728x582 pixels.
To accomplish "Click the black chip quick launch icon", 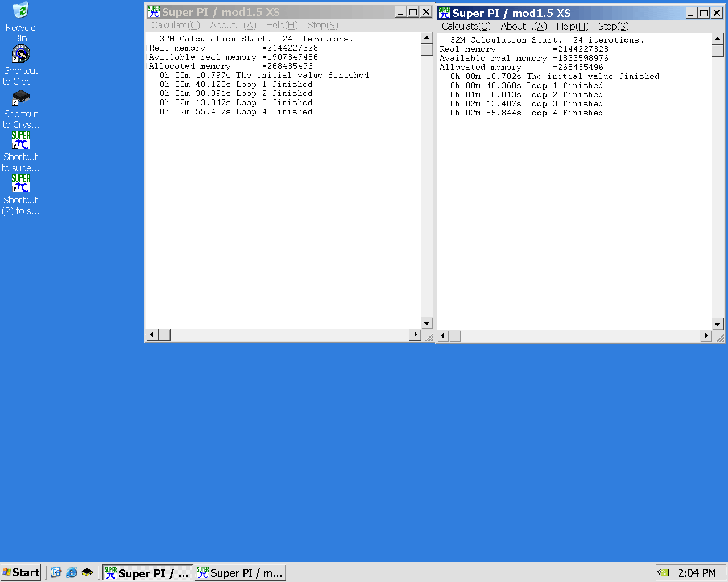I will [87, 572].
